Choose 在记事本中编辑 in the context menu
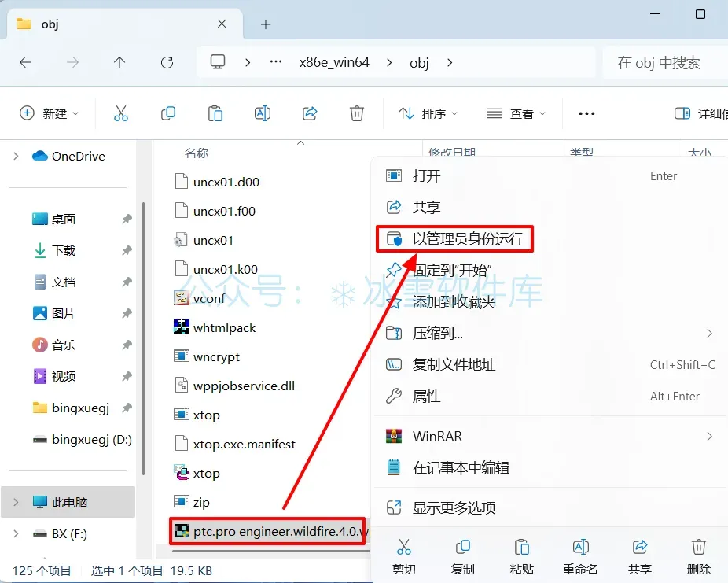This screenshot has height=583, width=728. click(x=550, y=467)
